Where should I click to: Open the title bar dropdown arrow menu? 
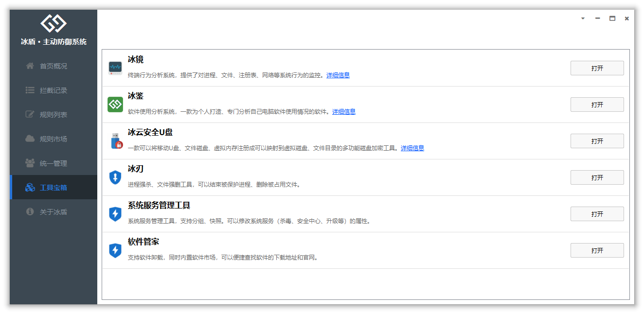coord(583,18)
